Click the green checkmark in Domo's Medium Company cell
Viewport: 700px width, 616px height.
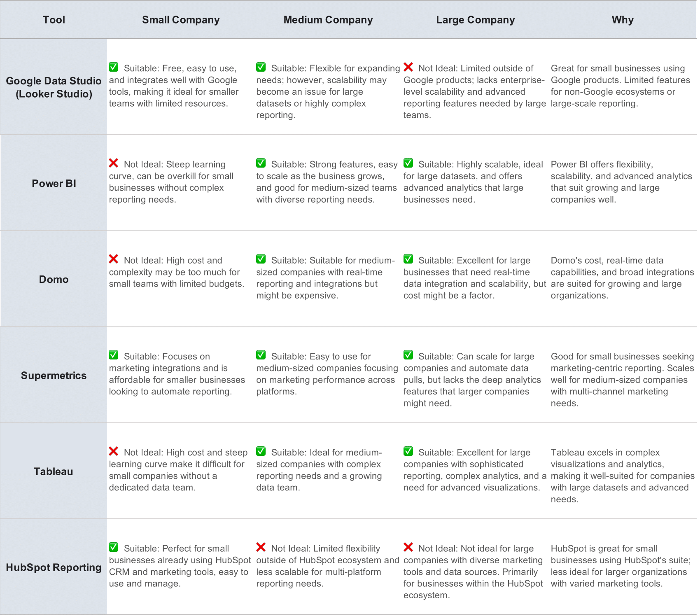point(261,259)
